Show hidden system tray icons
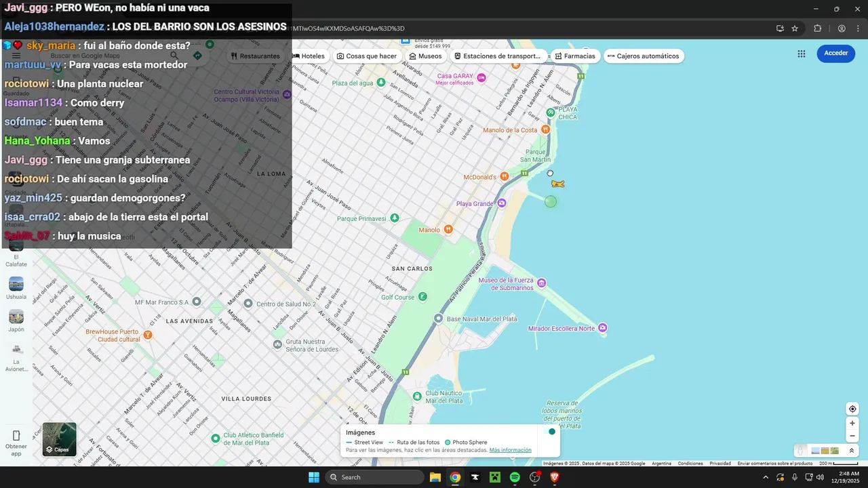The height and width of the screenshot is (488, 868). coord(766,477)
